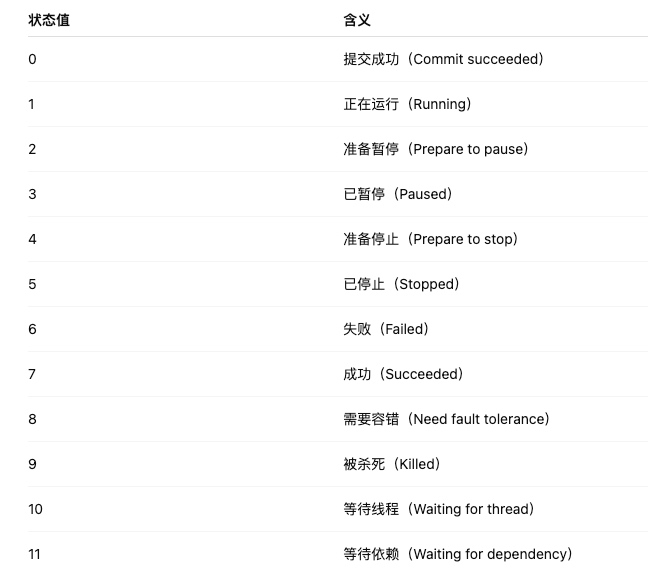Click status value 10 in first column
648x587 pixels.
coord(35,509)
